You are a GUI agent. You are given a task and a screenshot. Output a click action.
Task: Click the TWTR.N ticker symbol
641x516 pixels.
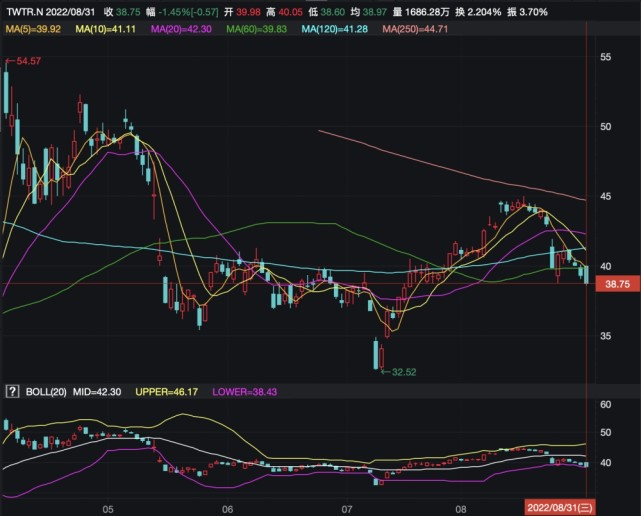click(x=24, y=13)
